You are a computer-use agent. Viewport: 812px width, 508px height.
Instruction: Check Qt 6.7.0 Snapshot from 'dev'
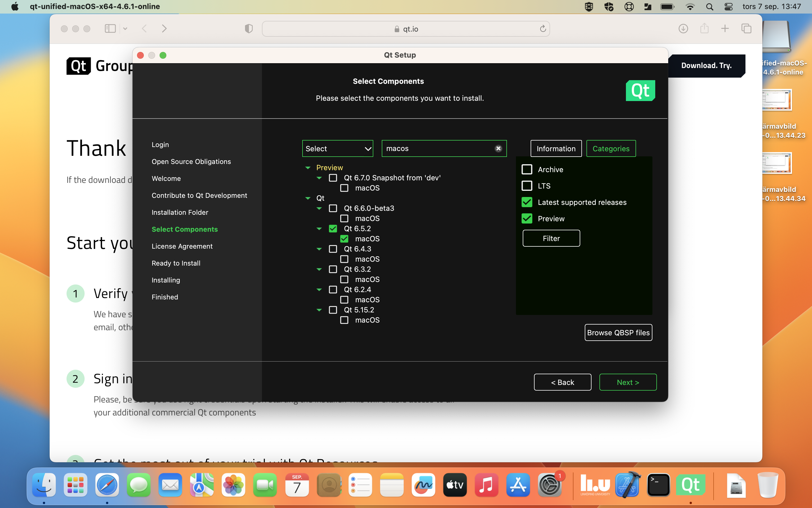(x=333, y=178)
